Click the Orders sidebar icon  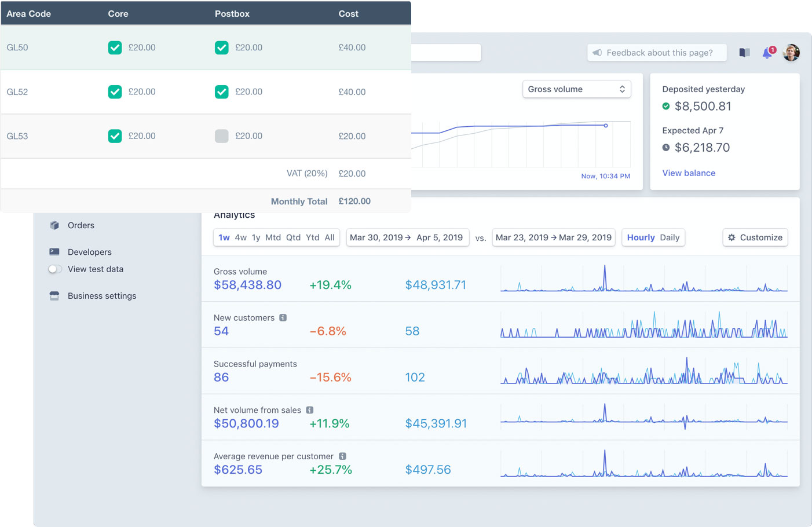point(54,225)
